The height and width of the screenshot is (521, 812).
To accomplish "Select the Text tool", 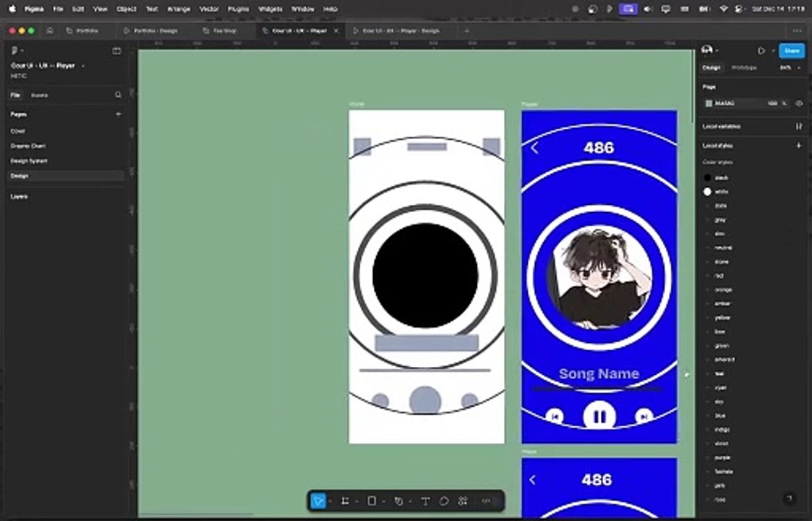I will 425,501.
